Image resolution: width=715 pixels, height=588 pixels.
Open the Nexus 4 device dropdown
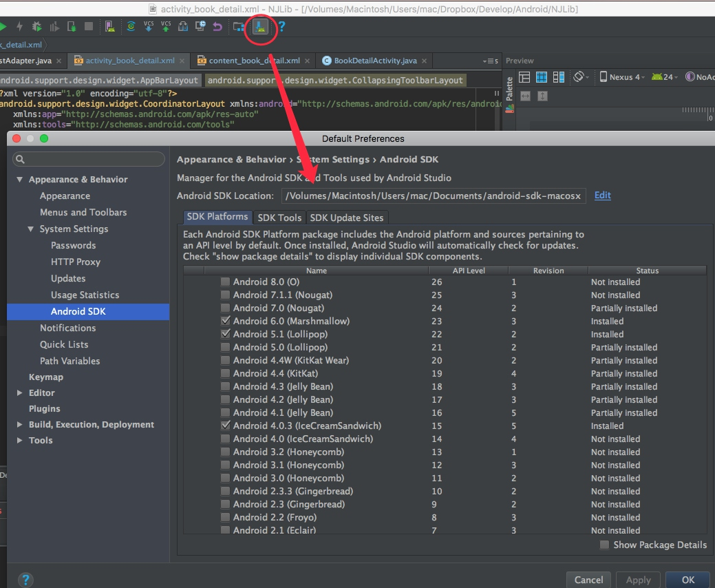(623, 77)
